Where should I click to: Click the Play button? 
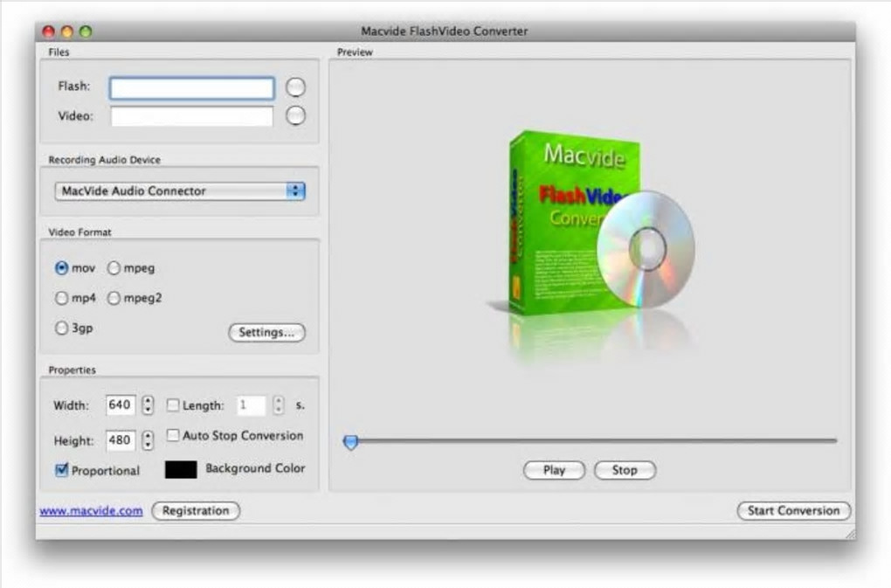(x=554, y=470)
